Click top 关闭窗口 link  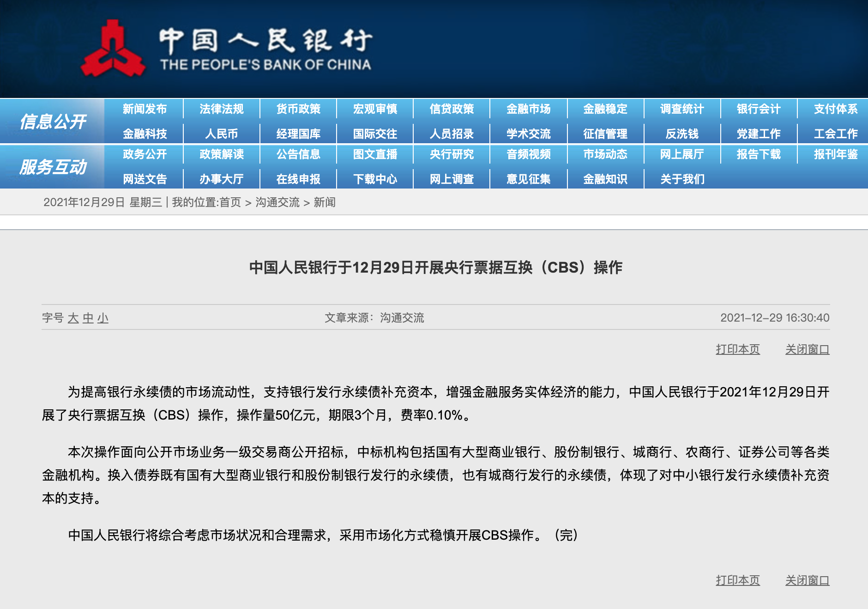(808, 349)
